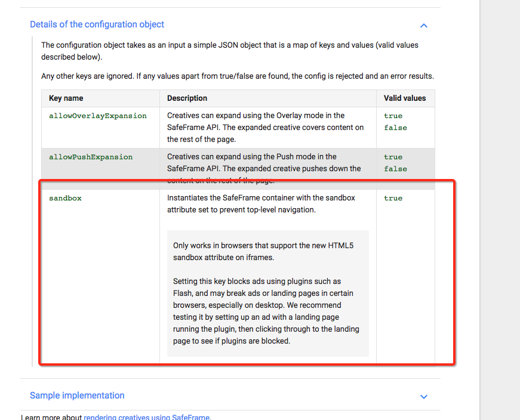The height and width of the screenshot is (420, 520).
Task: Select the allowPushExpansion key name
Action: [91, 157]
